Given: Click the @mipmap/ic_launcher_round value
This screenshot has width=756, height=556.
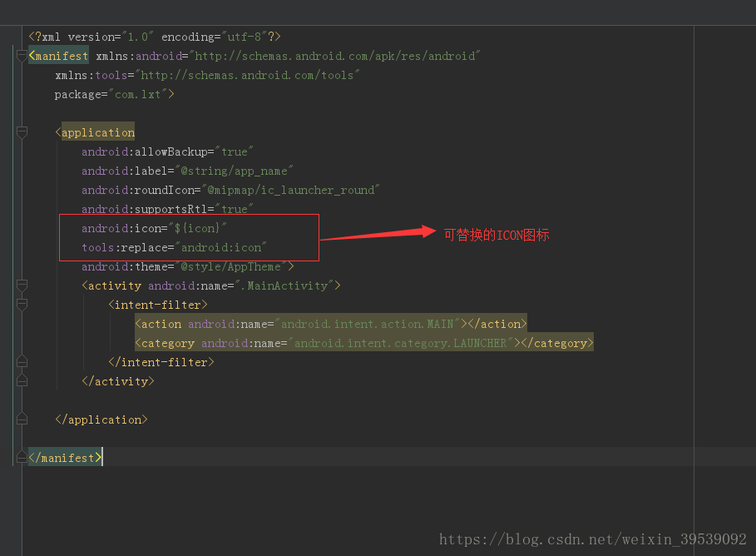Looking at the screenshot, I should (290, 190).
